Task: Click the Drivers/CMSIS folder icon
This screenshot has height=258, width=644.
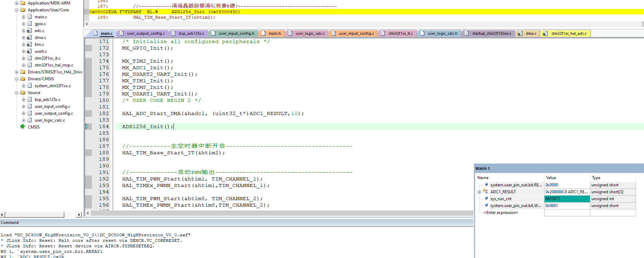Action: click(23, 79)
